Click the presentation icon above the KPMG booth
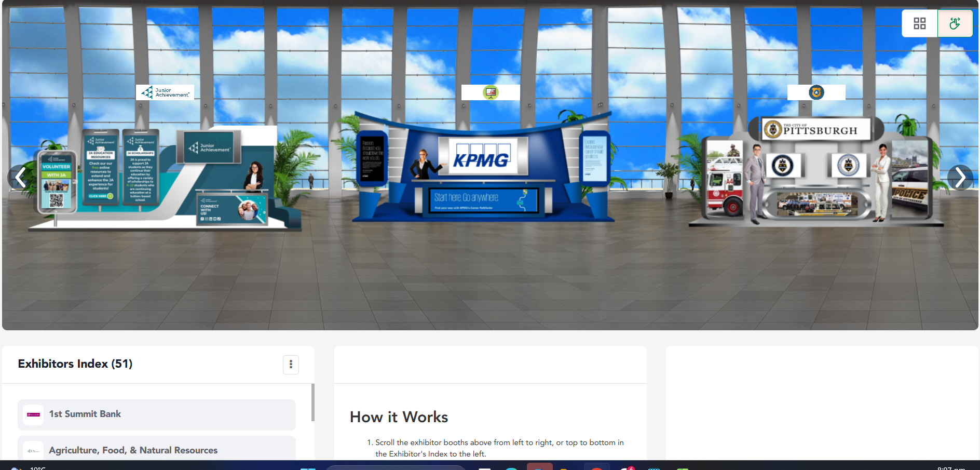 tap(491, 92)
